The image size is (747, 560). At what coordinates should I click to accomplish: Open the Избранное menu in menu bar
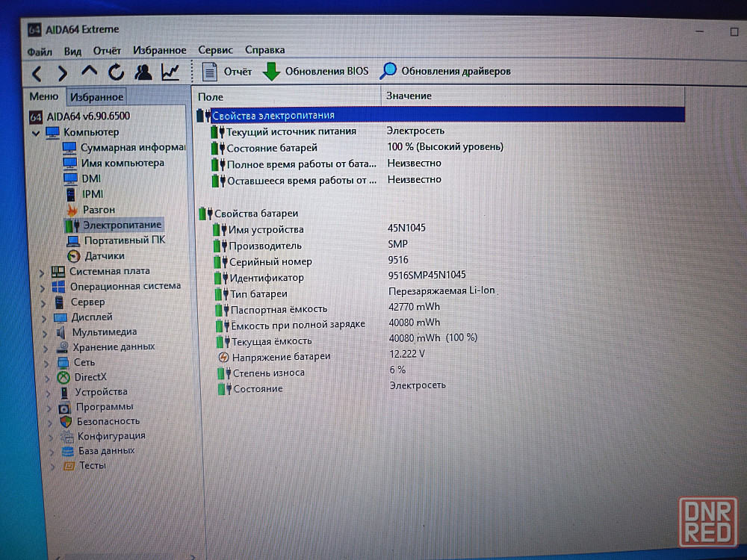[160, 50]
